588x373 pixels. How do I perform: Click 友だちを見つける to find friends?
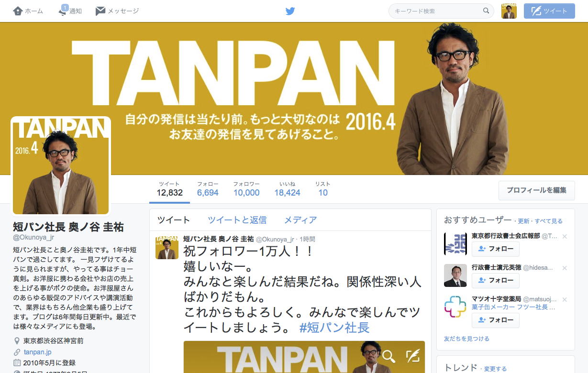[x=466, y=339]
